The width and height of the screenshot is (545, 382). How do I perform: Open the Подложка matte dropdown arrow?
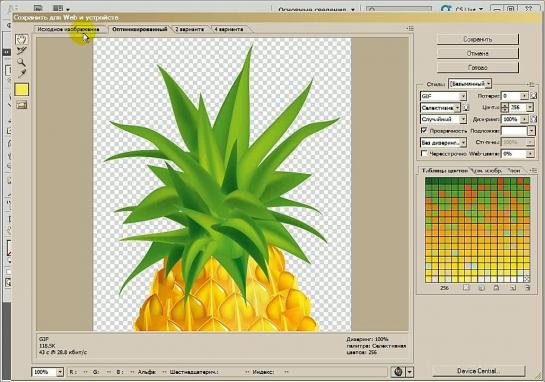tap(531, 131)
